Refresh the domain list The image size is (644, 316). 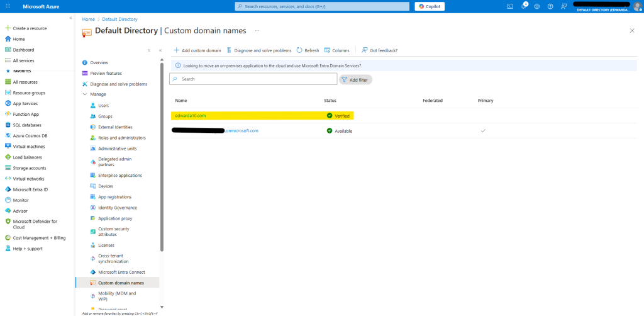(308, 50)
